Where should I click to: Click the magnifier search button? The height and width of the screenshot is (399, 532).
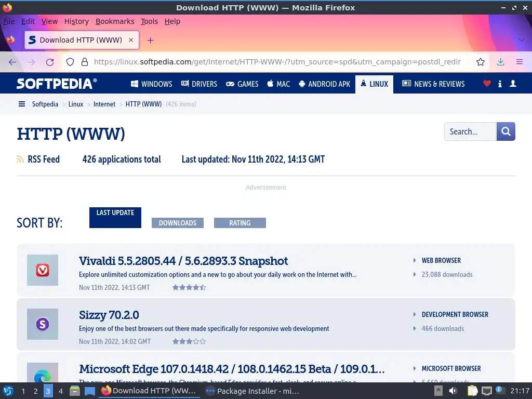[x=506, y=131]
